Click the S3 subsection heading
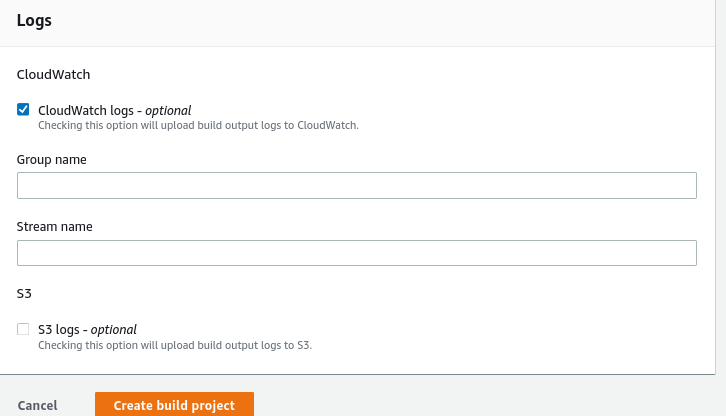The height and width of the screenshot is (416, 726). pyautogui.click(x=24, y=294)
